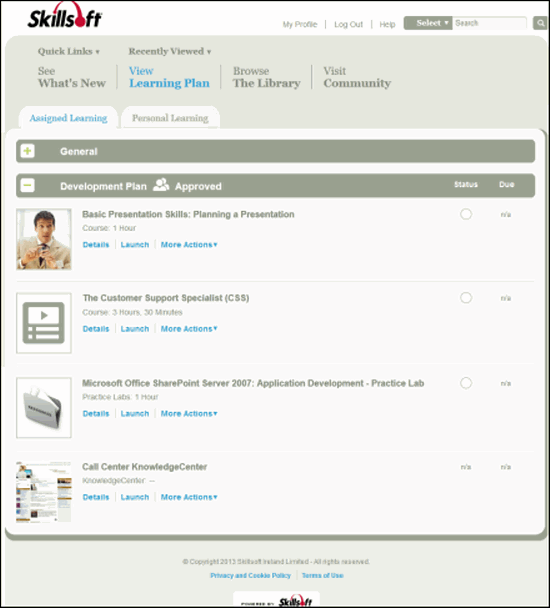Open the Quick Links dropdown
Image resolution: width=550 pixels, height=608 pixels.
pyautogui.click(x=69, y=51)
